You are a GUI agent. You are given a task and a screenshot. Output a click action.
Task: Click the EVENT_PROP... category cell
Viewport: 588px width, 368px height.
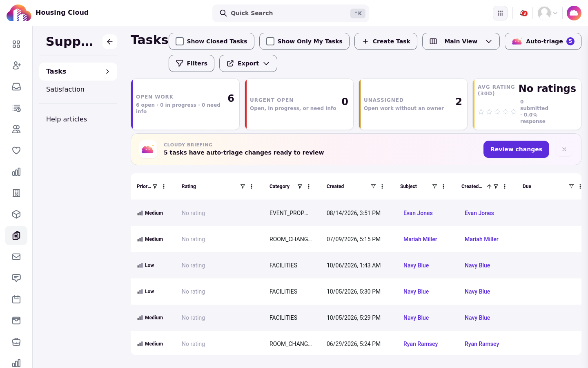289,213
